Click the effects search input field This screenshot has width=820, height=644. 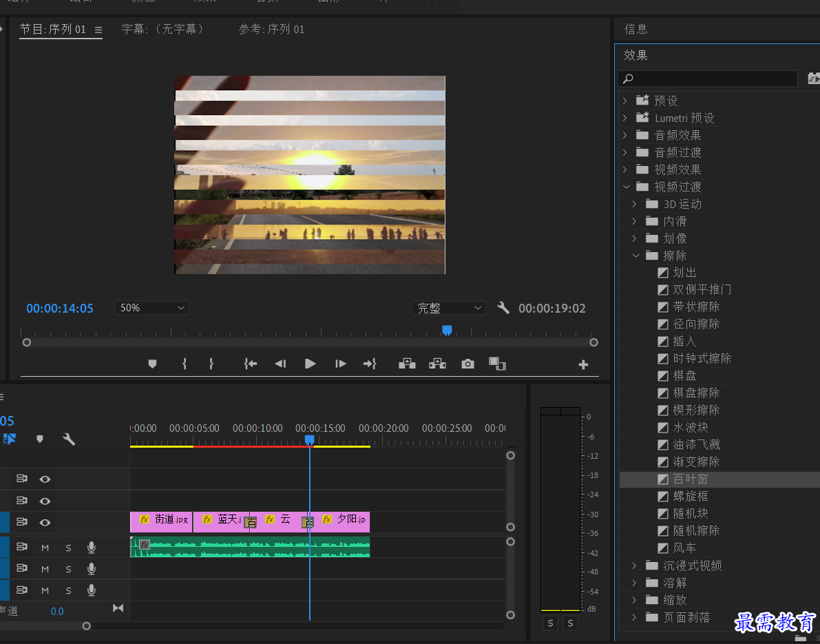coord(708,79)
